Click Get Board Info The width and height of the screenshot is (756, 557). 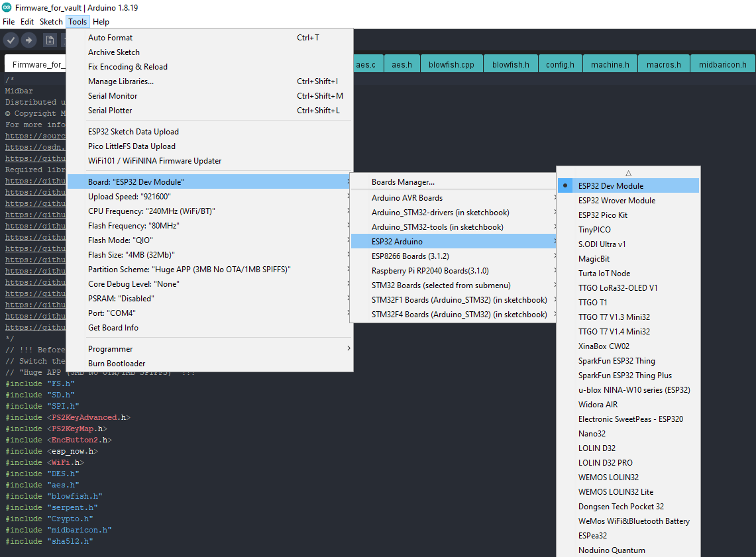point(209,328)
